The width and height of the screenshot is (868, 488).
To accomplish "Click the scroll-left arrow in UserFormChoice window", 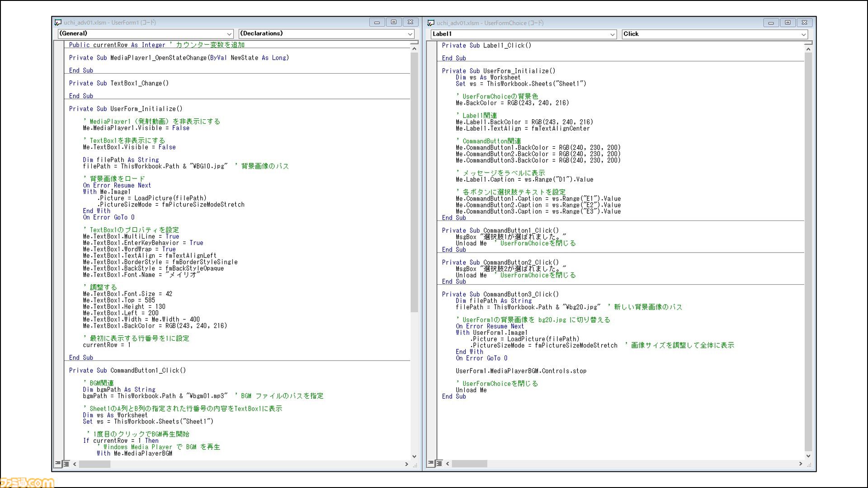I will pos(448,464).
